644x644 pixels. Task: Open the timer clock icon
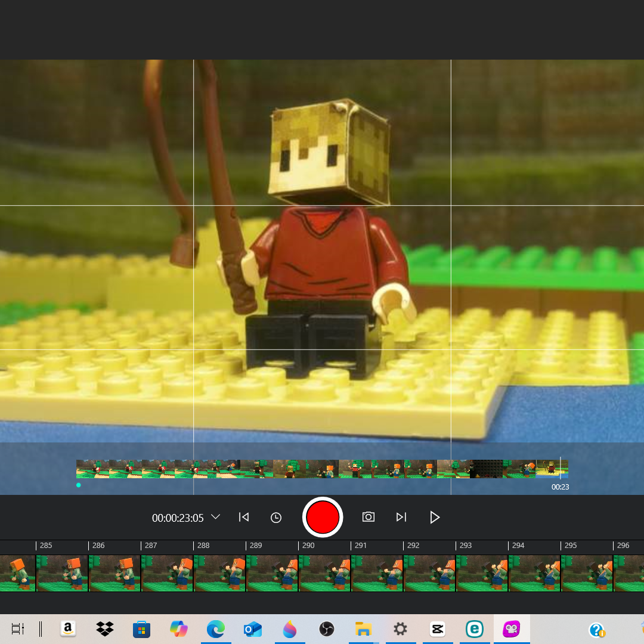coord(276,518)
